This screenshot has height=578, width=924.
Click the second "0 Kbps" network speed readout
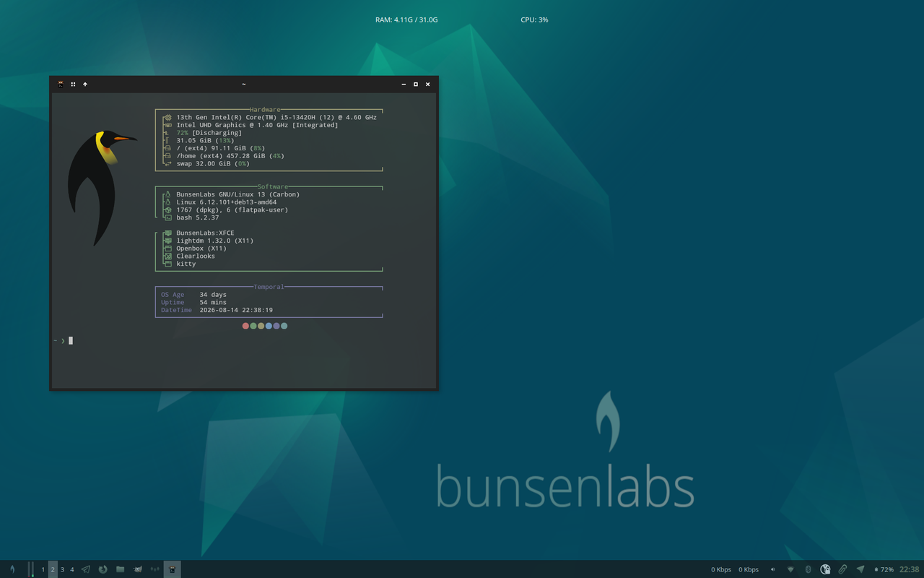[749, 569]
